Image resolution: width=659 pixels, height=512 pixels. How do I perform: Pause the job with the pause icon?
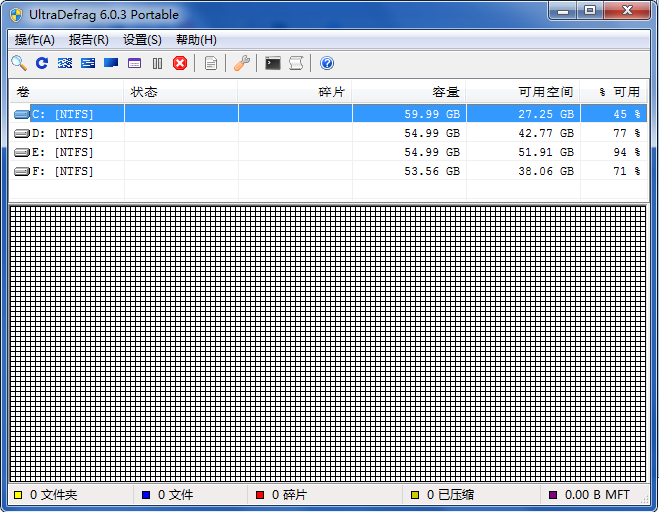[157, 63]
